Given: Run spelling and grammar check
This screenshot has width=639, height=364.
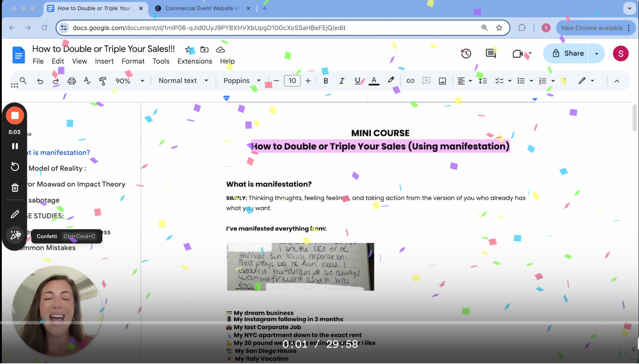Looking at the screenshot, I should click(x=87, y=81).
